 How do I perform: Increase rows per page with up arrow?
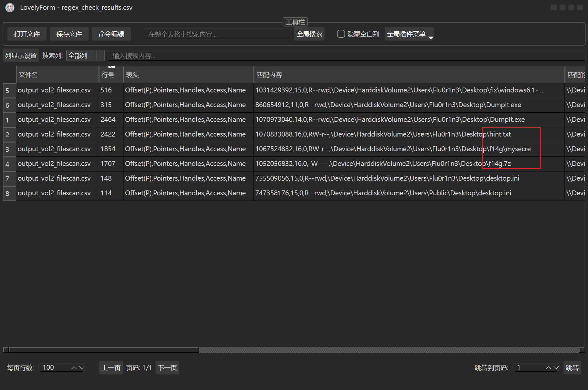pos(74,368)
